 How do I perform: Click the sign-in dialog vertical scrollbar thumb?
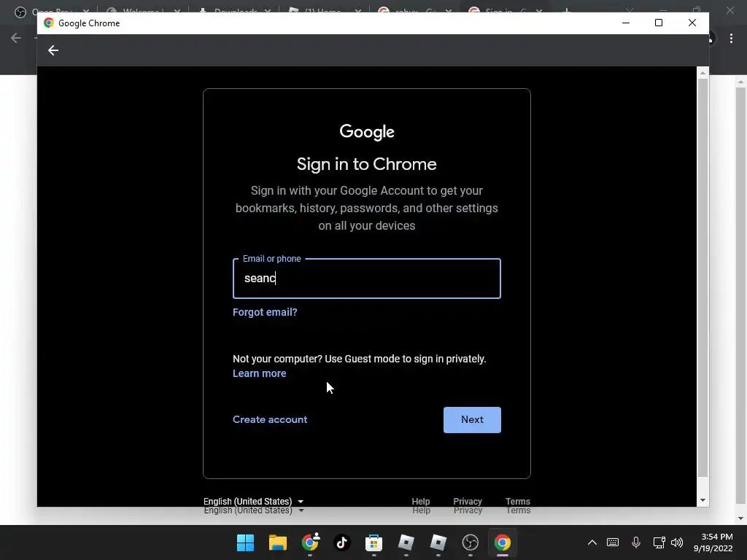(x=703, y=278)
